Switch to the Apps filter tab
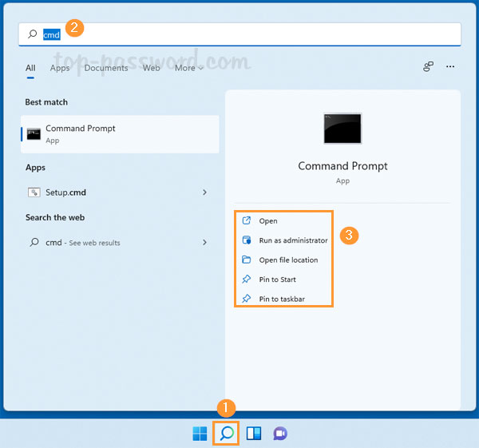Screen dimensions: 479x448 click(60, 68)
